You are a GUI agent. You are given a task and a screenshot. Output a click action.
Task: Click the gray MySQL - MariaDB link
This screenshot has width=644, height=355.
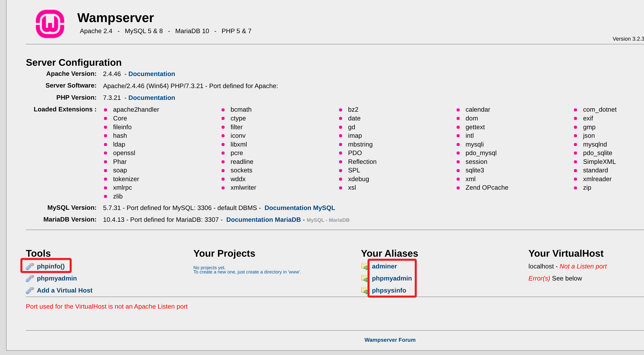point(328,220)
